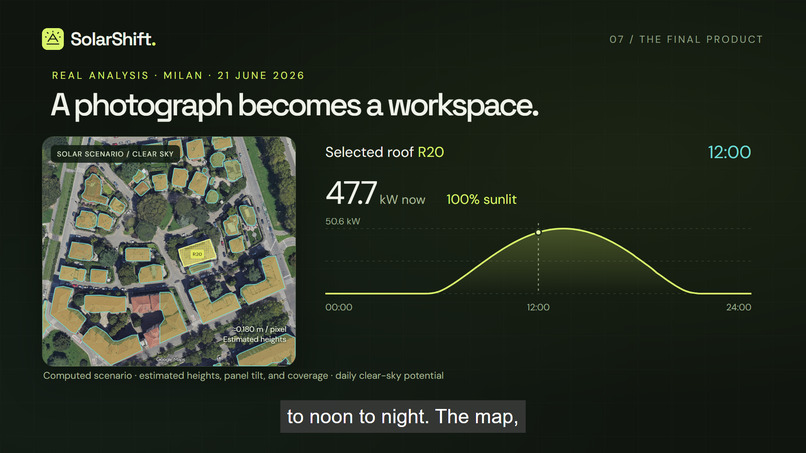Viewport: 806px width, 453px height.
Task: Click the 47.7 kW now value
Action: 375,194
